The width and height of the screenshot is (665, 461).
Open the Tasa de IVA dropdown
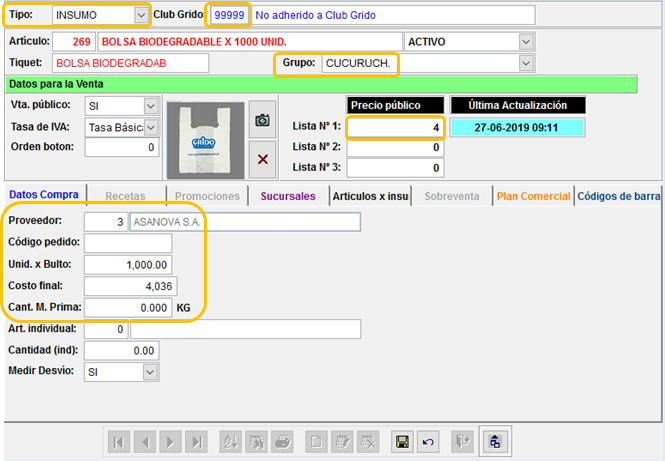(x=150, y=127)
